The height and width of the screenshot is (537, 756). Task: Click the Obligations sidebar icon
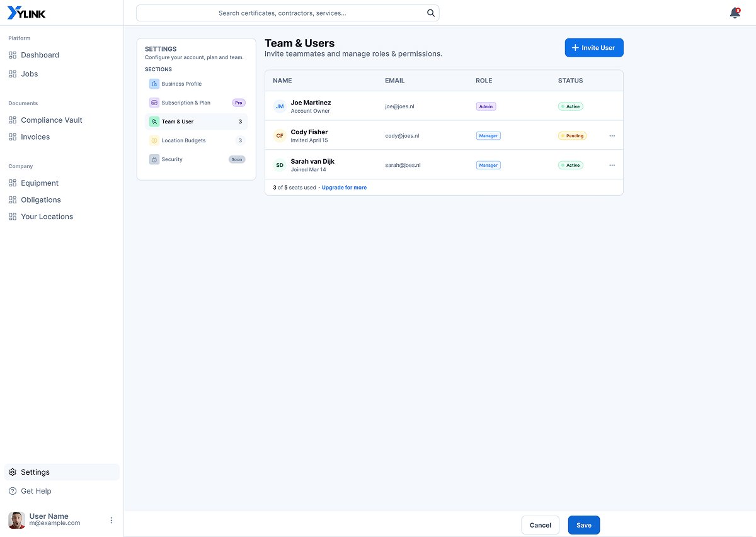tap(13, 200)
